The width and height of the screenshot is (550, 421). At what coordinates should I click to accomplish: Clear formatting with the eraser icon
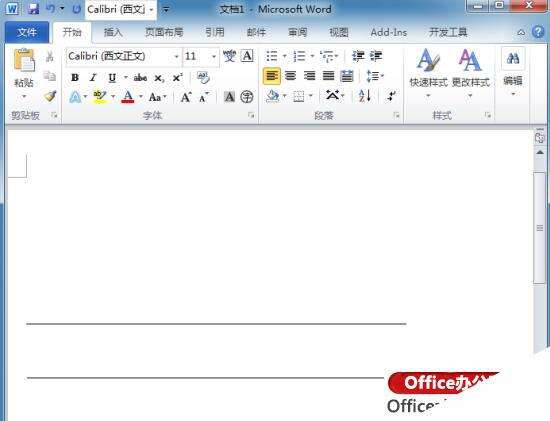pos(203,77)
